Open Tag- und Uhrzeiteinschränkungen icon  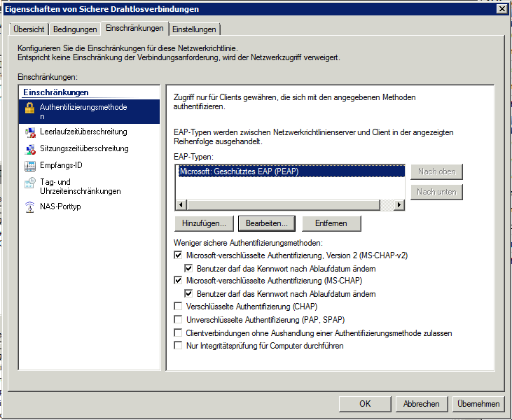click(x=29, y=183)
